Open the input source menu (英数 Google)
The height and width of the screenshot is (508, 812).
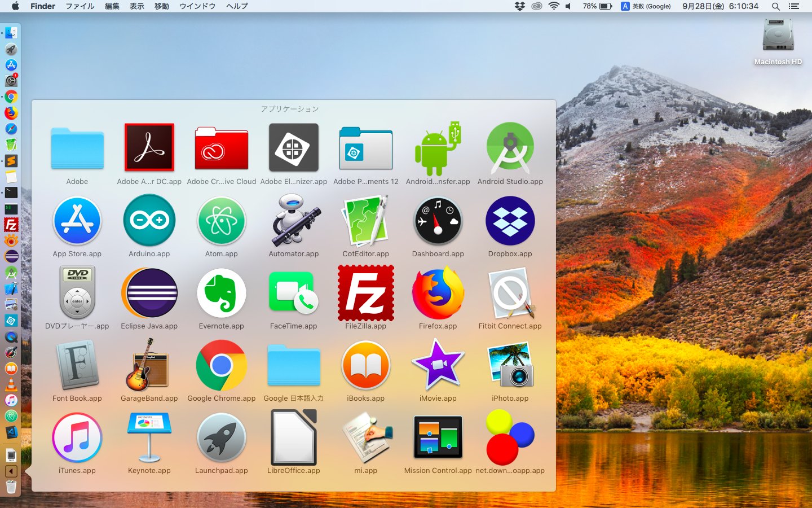[646, 6]
